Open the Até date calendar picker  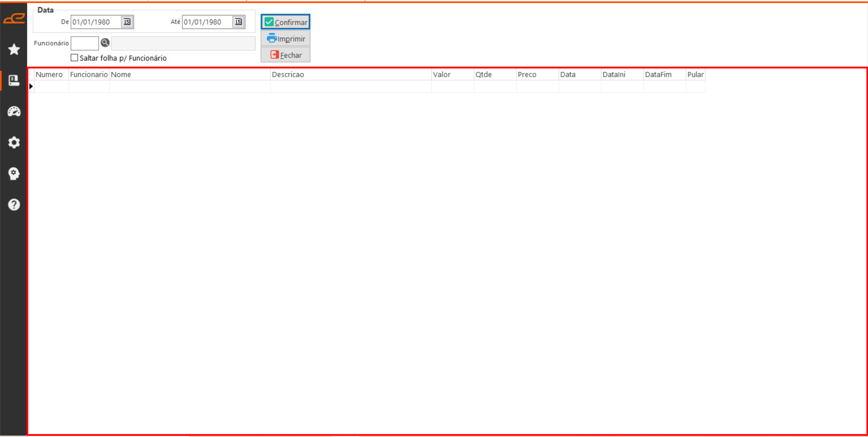click(x=238, y=22)
